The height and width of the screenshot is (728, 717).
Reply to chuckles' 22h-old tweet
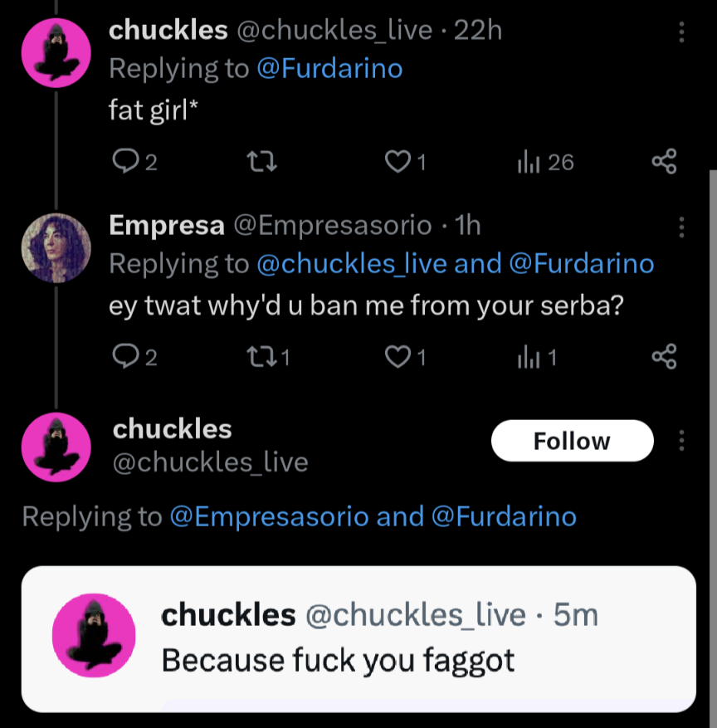124,162
